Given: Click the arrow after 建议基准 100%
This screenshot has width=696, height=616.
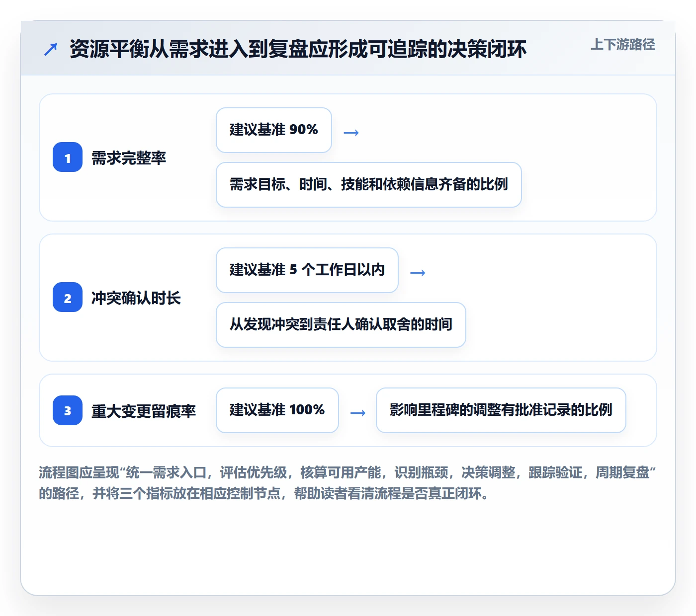Looking at the screenshot, I should (358, 412).
